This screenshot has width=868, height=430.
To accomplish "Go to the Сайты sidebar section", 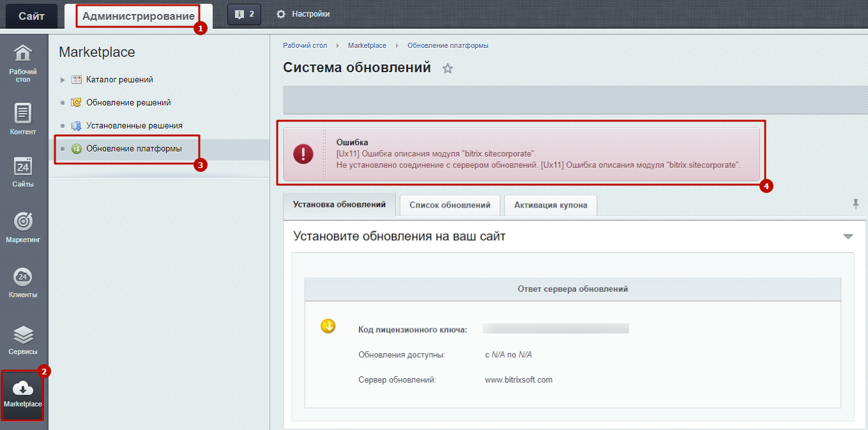I will 23,172.
